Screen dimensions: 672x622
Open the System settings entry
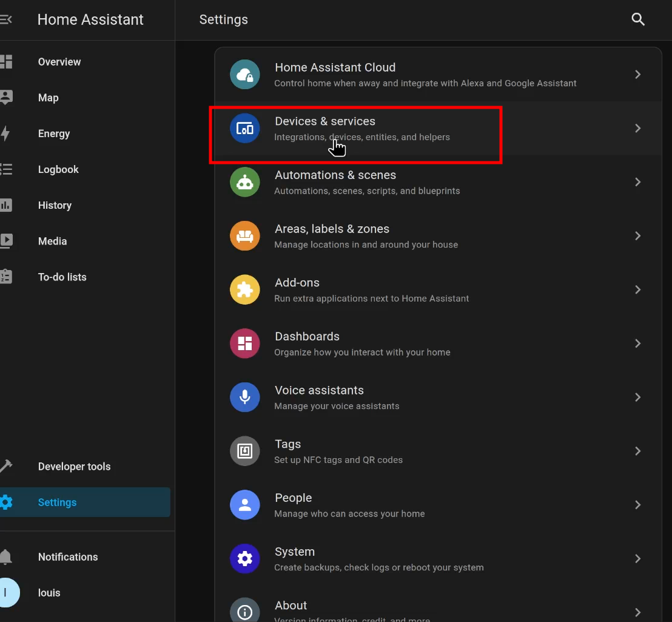pos(438,558)
